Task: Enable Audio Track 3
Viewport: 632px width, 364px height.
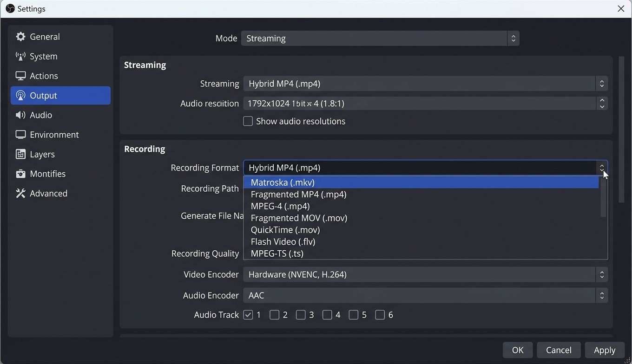Action: pos(301,315)
